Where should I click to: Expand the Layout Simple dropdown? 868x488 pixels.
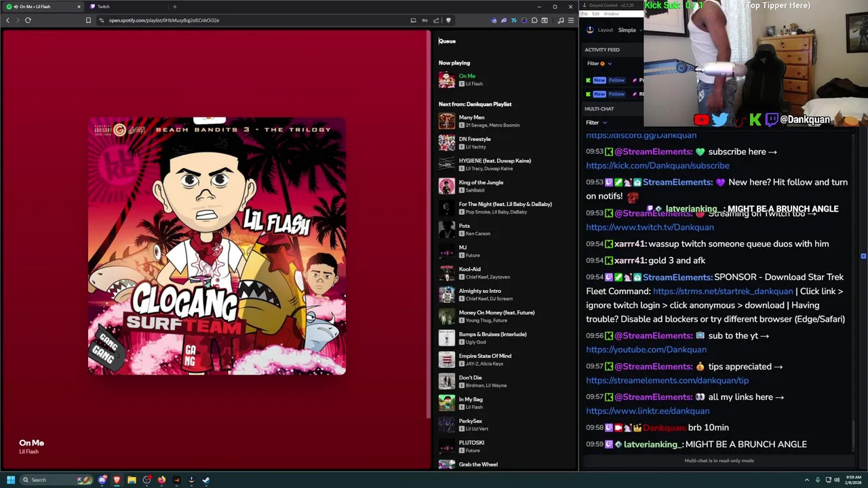click(x=630, y=30)
